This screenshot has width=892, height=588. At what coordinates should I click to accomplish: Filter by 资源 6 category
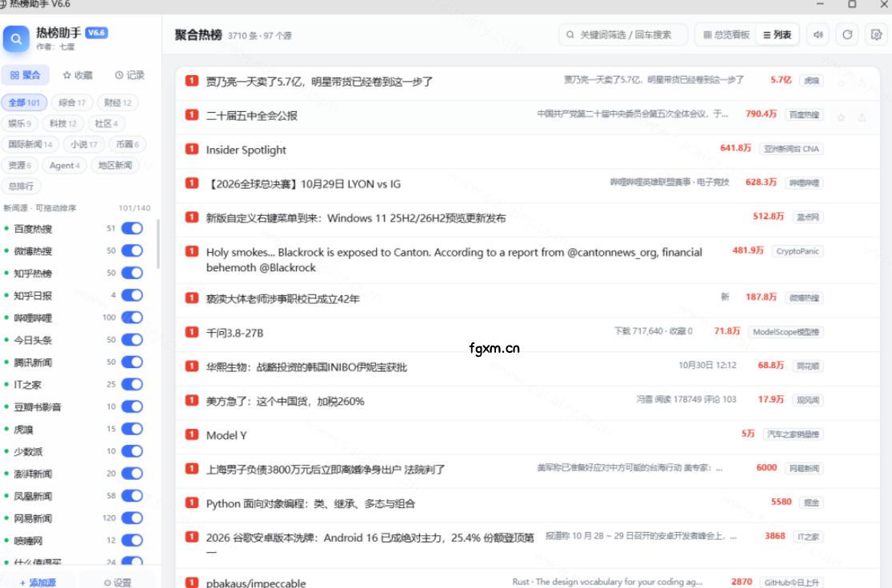[x=19, y=166]
